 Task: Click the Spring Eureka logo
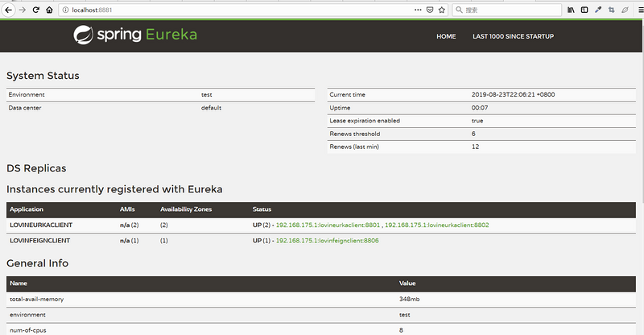(135, 35)
